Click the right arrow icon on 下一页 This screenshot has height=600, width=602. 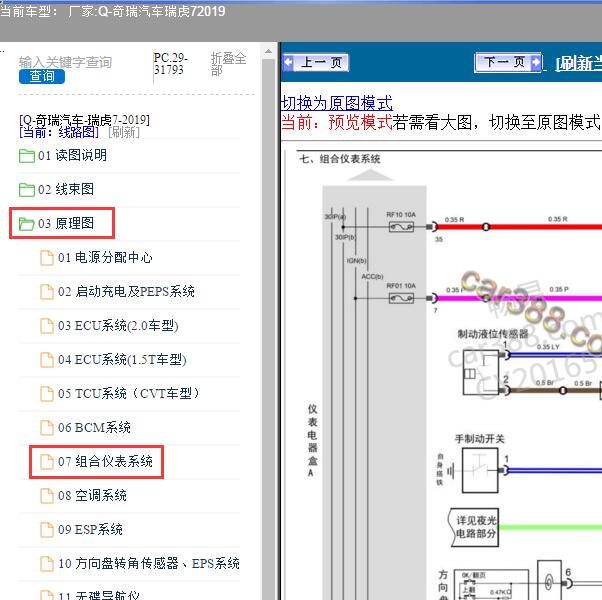point(536,62)
